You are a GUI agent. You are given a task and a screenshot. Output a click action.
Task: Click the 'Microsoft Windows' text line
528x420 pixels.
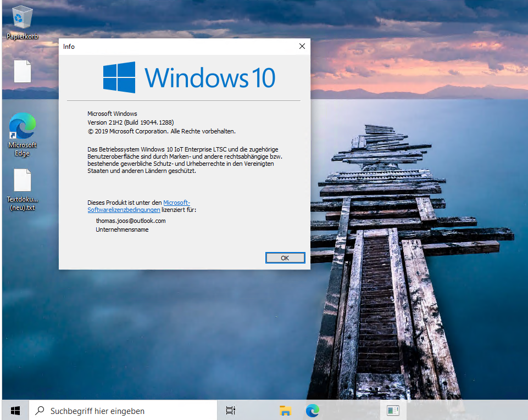[112, 114]
